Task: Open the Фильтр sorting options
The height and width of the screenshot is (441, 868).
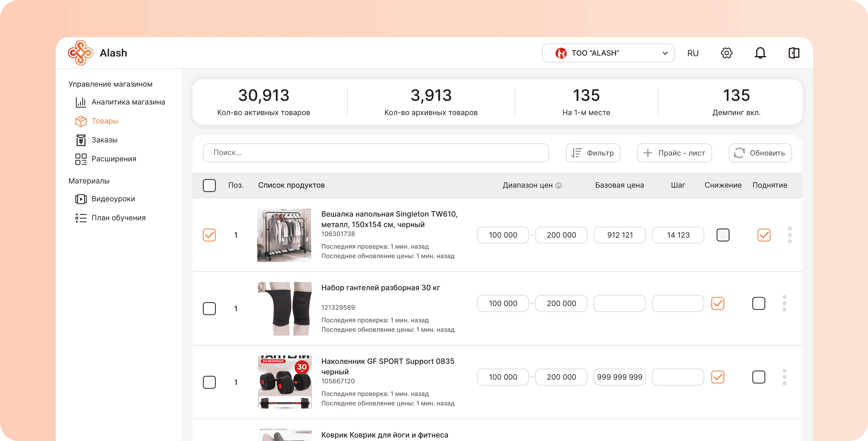Action: (x=593, y=153)
